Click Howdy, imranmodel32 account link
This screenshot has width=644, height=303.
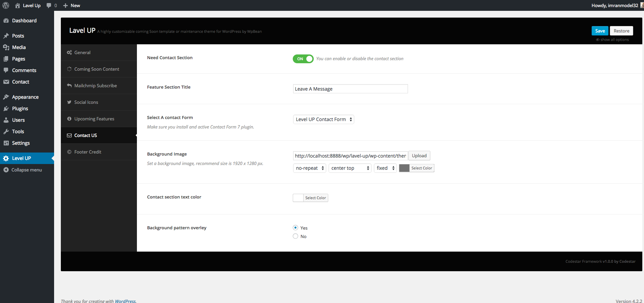[615, 5]
